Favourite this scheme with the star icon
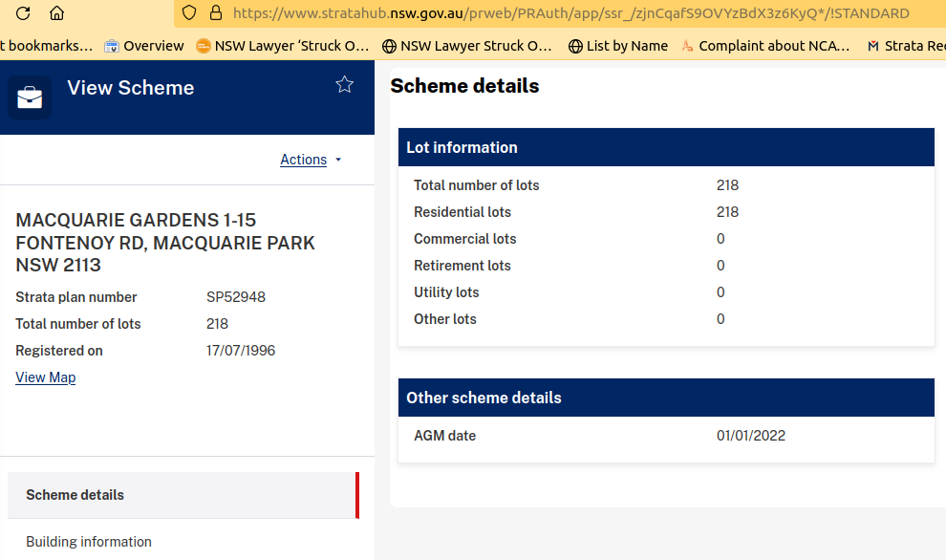 tap(345, 85)
